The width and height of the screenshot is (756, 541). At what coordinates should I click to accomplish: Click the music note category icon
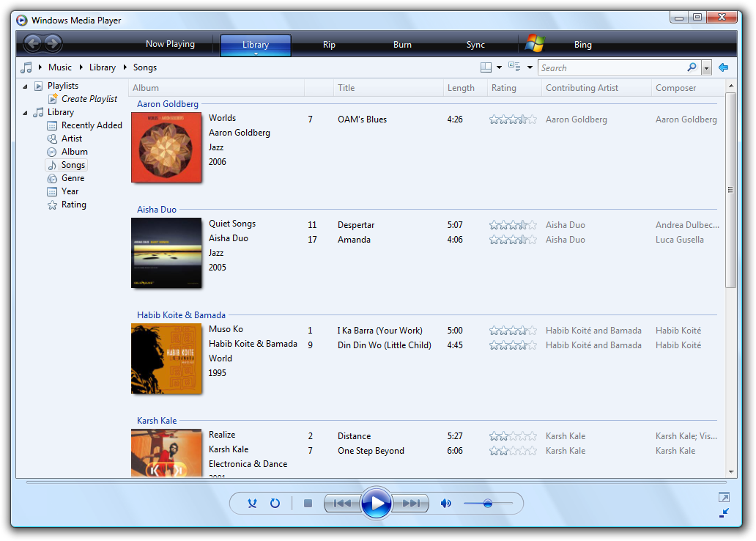coord(26,67)
